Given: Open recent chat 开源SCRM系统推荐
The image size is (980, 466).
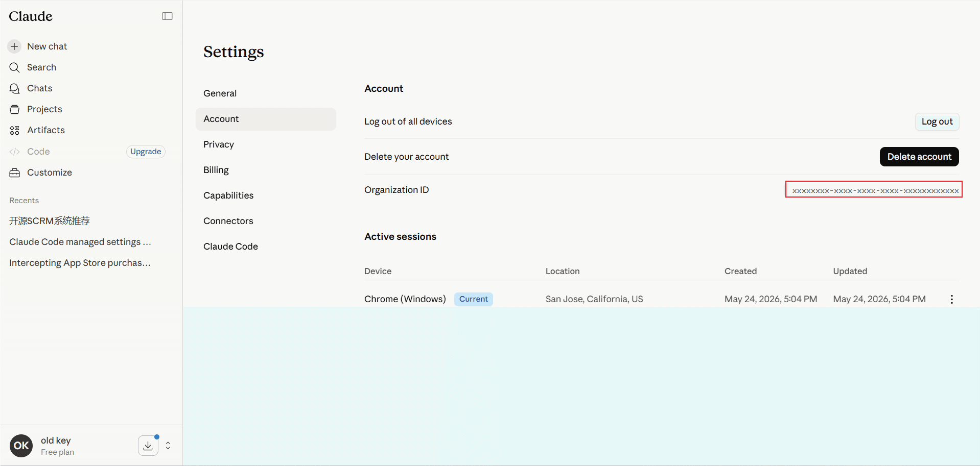Looking at the screenshot, I should click(x=50, y=221).
